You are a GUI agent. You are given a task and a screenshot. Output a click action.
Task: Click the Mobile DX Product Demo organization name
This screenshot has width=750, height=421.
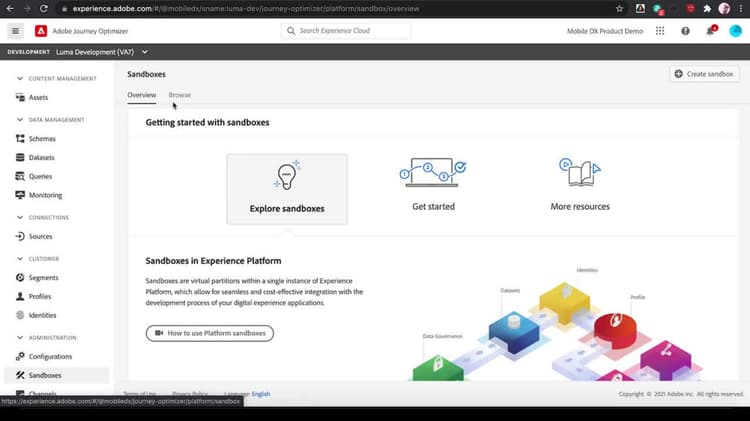(605, 31)
